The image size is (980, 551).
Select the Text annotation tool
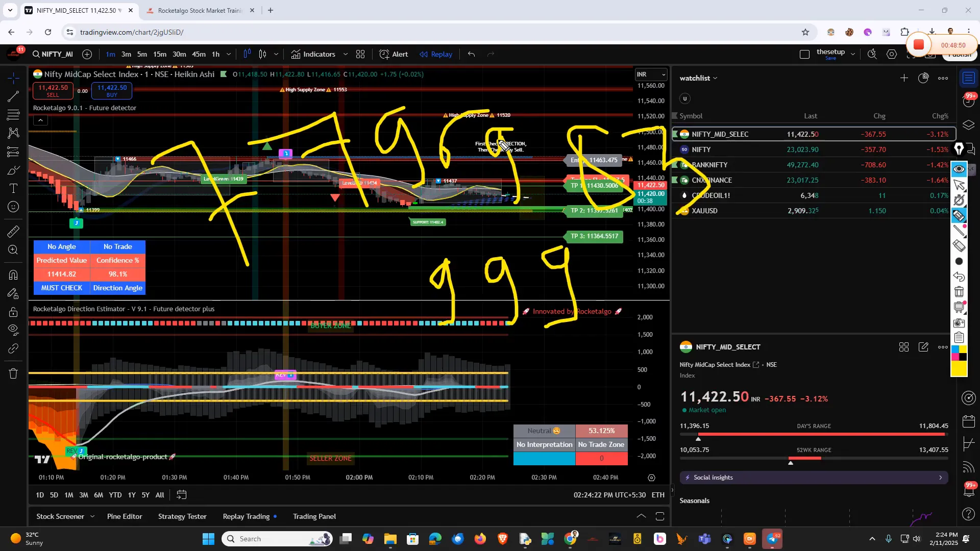[13, 188]
